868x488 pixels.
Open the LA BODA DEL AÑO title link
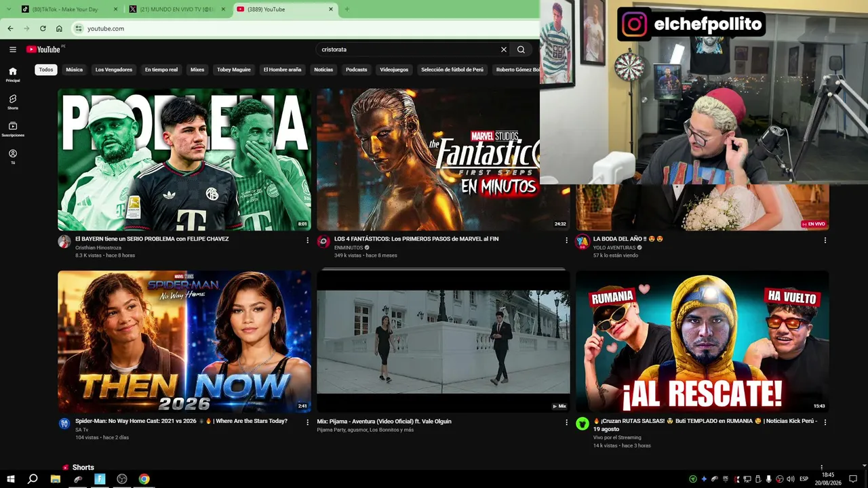(x=628, y=239)
